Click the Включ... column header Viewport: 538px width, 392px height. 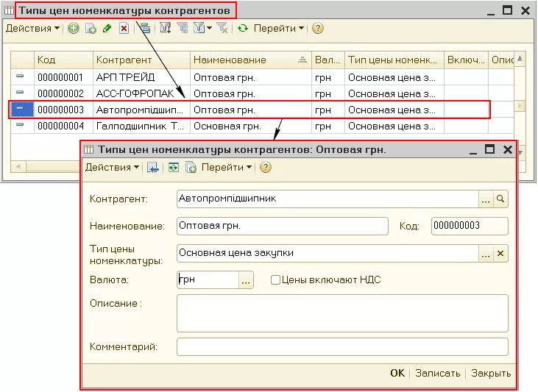click(x=466, y=60)
